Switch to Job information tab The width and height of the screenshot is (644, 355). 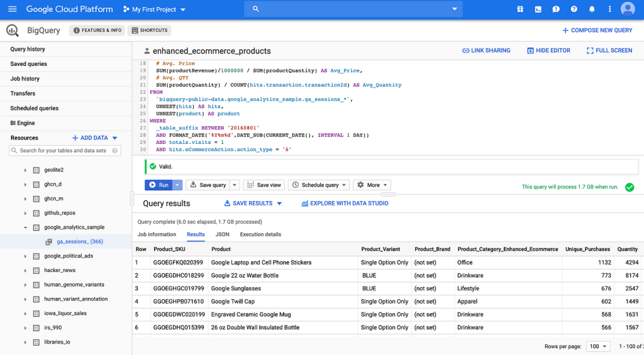coord(157,234)
